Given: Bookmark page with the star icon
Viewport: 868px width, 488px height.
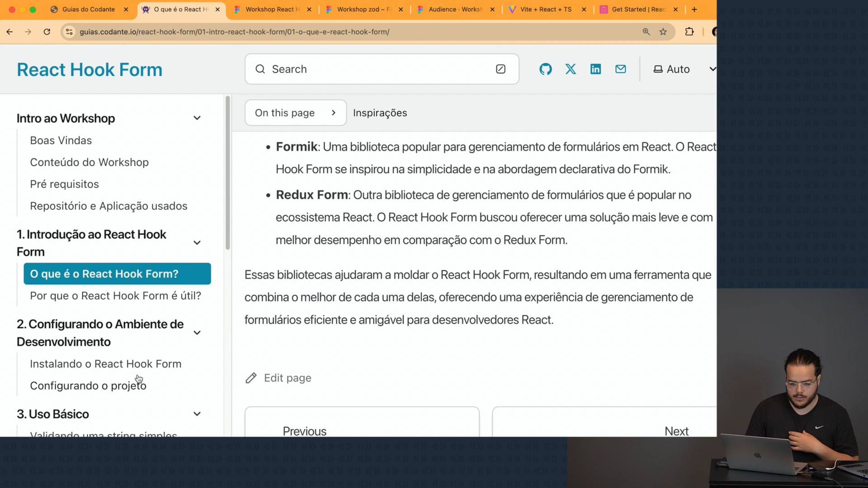Looking at the screenshot, I should 663,32.
